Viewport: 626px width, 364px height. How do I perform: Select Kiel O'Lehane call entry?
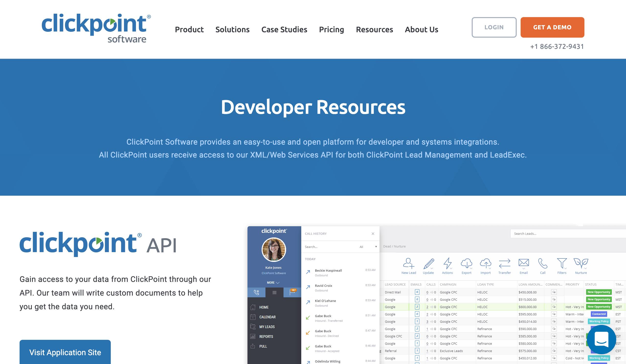click(340, 303)
